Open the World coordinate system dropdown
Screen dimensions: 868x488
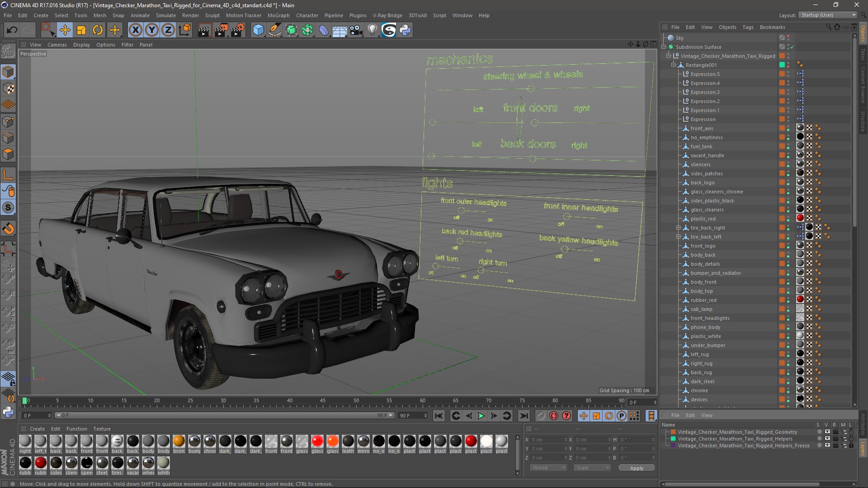click(548, 468)
